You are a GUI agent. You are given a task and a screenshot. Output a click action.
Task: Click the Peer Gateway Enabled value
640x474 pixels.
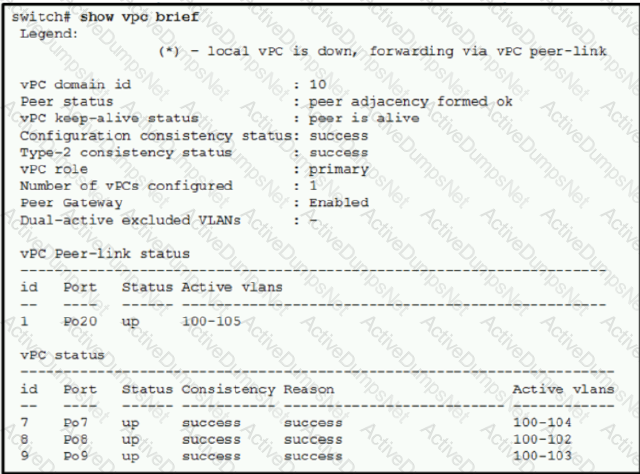tap(338, 203)
